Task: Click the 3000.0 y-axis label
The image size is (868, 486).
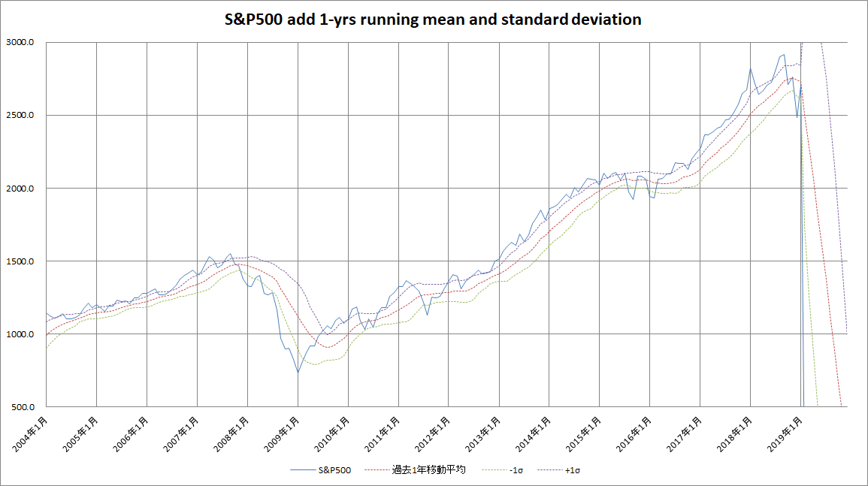Action: [x=20, y=42]
